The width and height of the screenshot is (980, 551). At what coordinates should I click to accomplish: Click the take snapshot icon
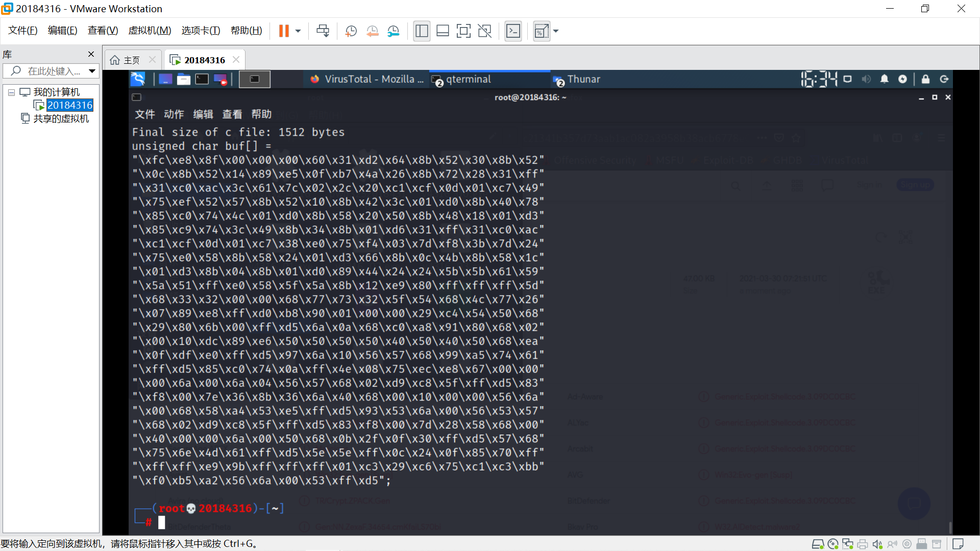point(351,31)
